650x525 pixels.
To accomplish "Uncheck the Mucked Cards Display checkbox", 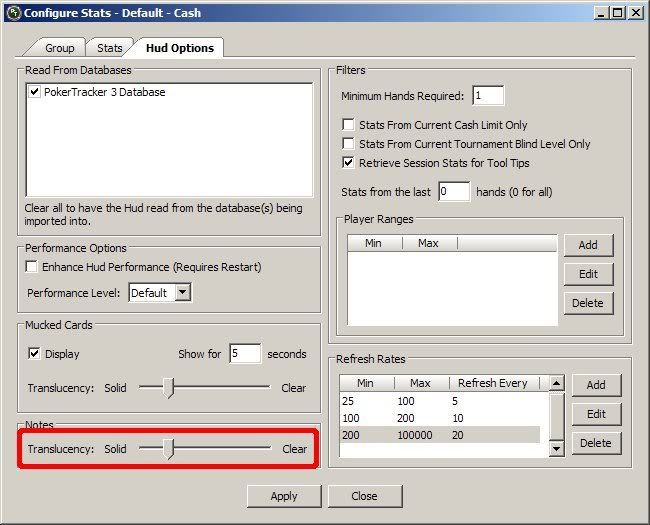I will [34, 354].
